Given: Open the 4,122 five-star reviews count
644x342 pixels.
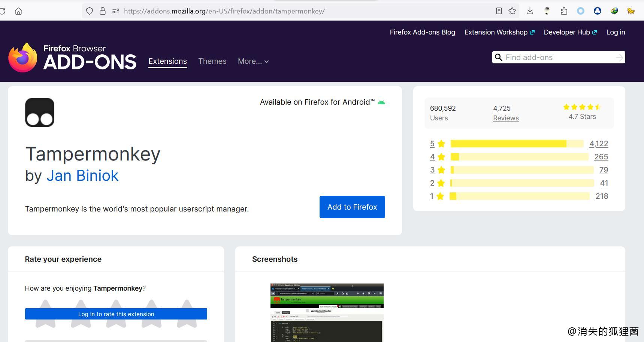Looking at the screenshot, I should pyautogui.click(x=599, y=144).
